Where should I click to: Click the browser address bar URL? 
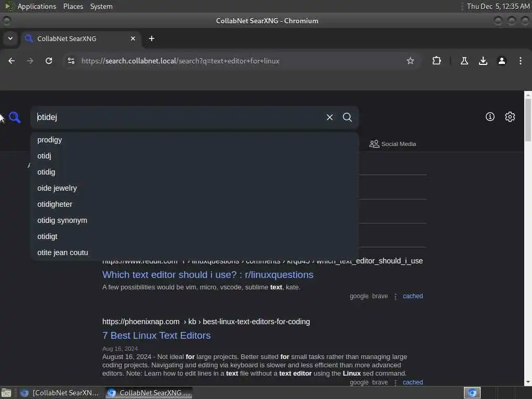pos(180,61)
